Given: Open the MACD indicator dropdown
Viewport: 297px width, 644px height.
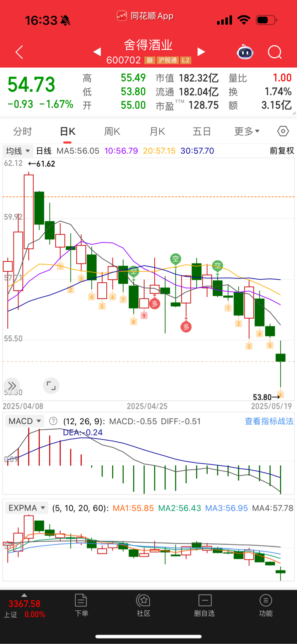Looking at the screenshot, I should [25, 421].
